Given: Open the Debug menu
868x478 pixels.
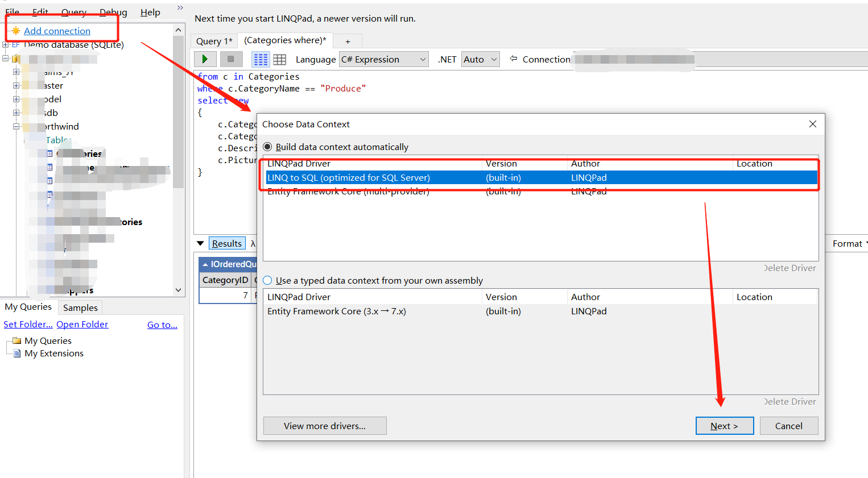Looking at the screenshot, I should 113,12.
